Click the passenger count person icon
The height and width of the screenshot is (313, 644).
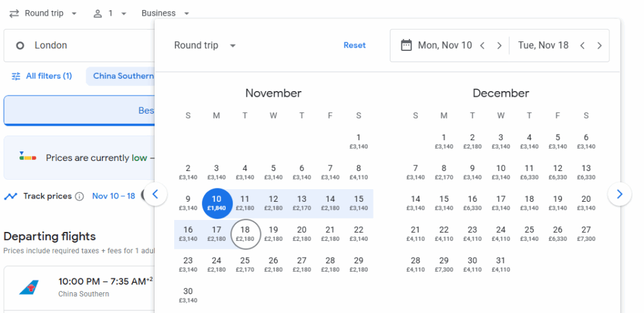tap(97, 13)
